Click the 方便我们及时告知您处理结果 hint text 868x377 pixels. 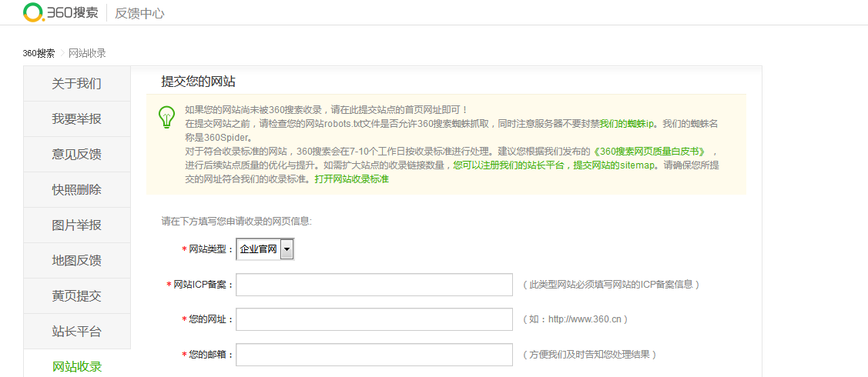pyautogui.click(x=589, y=355)
